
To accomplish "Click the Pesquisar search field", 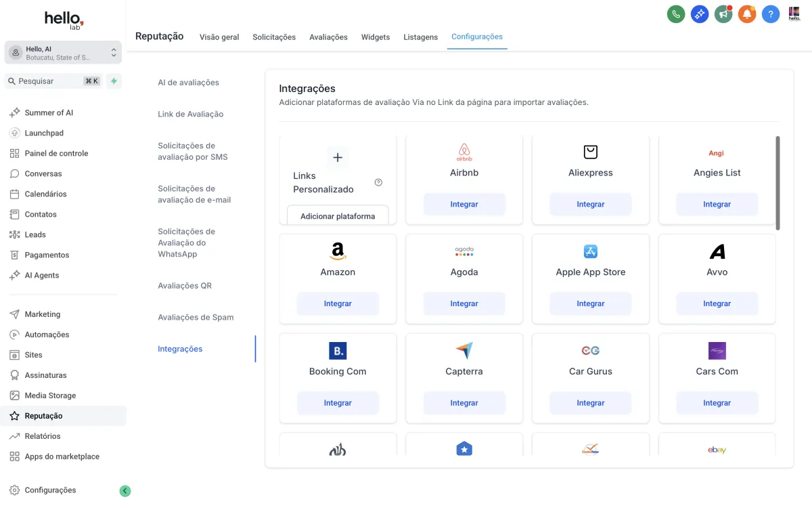I will tap(54, 81).
